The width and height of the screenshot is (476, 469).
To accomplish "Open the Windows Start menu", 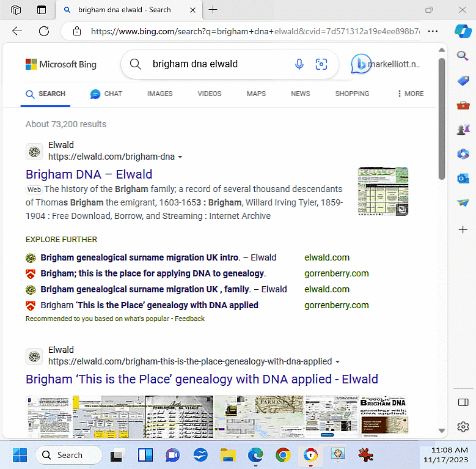I will (20, 455).
